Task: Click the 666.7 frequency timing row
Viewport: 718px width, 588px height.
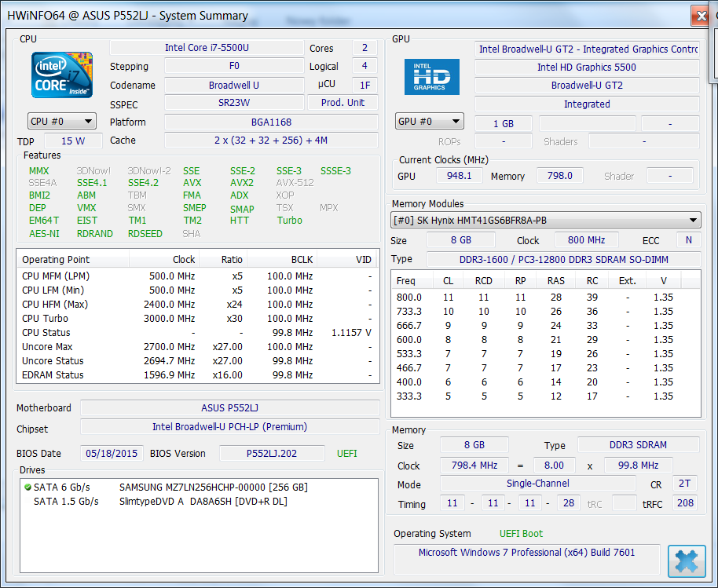Action: click(x=545, y=326)
